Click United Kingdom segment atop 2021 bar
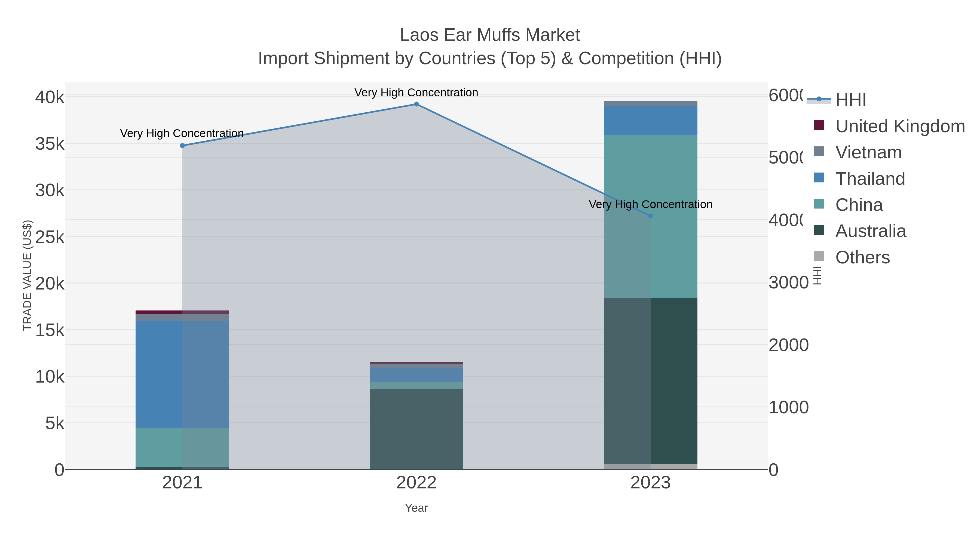This screenshot has width=980, height=551. pyautogui.click(x=182, y=312)
